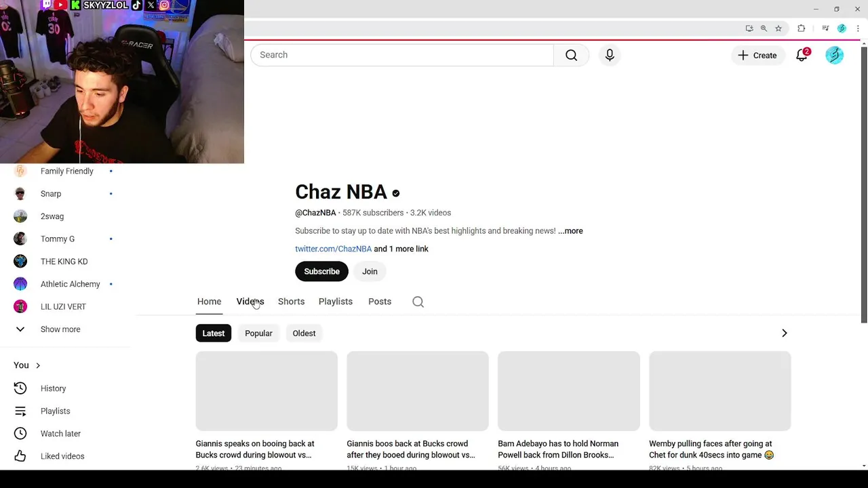Viewport: 868px width, 488px height.
Task: Select the Popular filter chip
Action: point(258,333)
